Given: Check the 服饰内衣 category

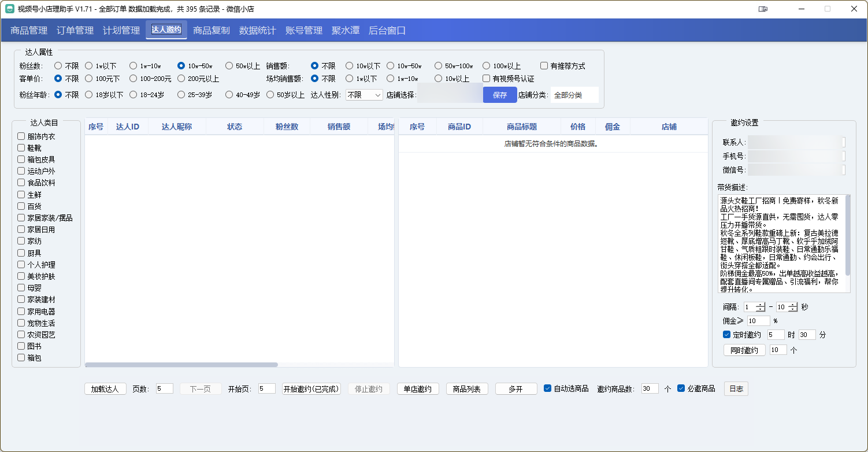Looking at the screenshot, I should (21, 136).
